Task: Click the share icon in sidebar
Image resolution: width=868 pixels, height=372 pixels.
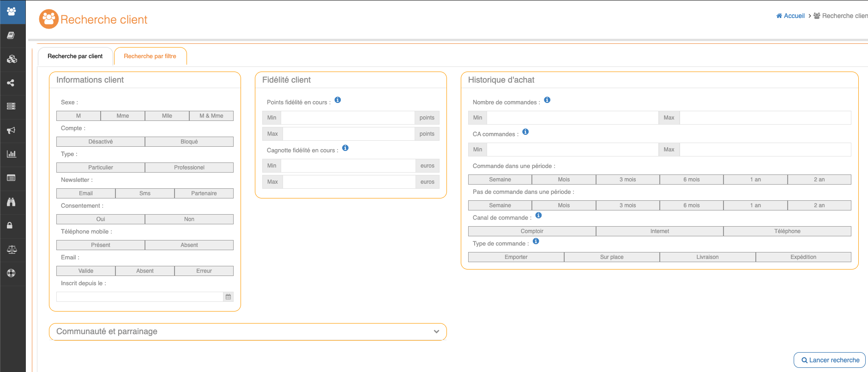Action: point(11,83)
